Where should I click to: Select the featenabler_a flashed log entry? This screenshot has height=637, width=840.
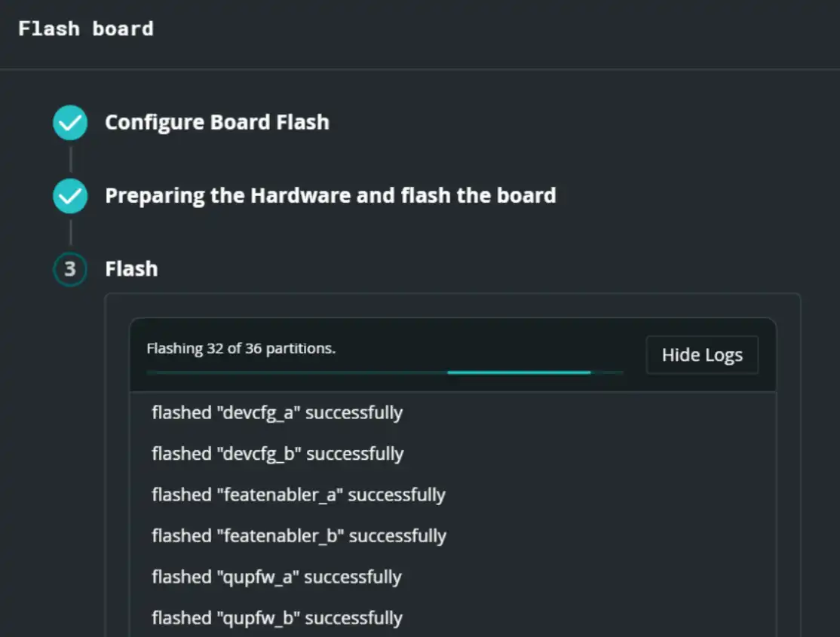click(299, 495)
